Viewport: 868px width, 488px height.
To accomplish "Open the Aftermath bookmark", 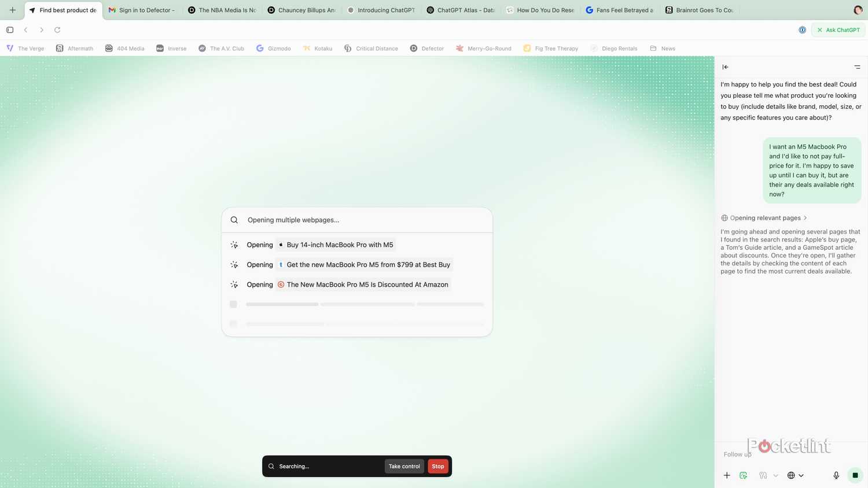I will pyautogui.click(x=74, y=49).
